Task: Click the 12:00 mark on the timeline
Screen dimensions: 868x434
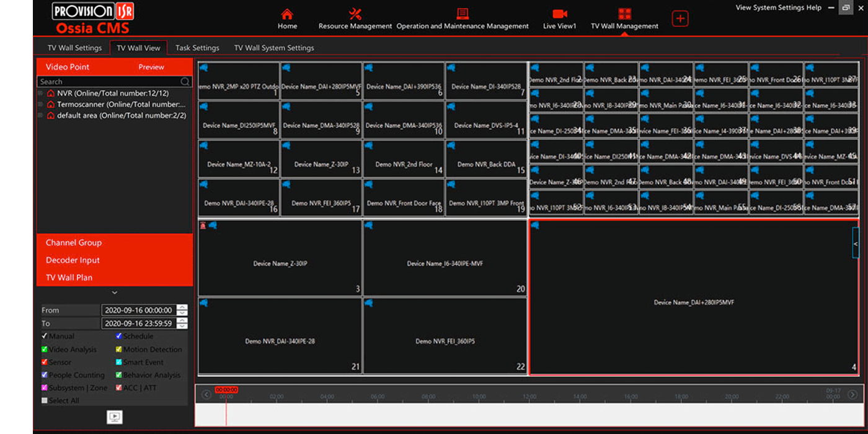Action: (529, 396)
